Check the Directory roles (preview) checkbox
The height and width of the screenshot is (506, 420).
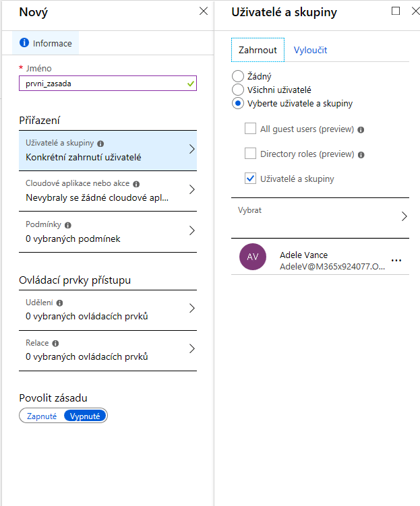coord(250,154)
